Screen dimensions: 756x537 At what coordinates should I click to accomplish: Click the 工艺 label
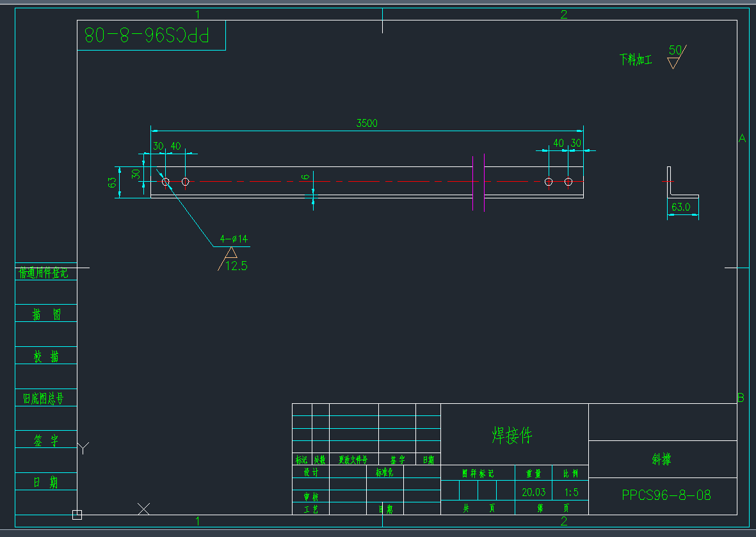click(x=311, y=509)
